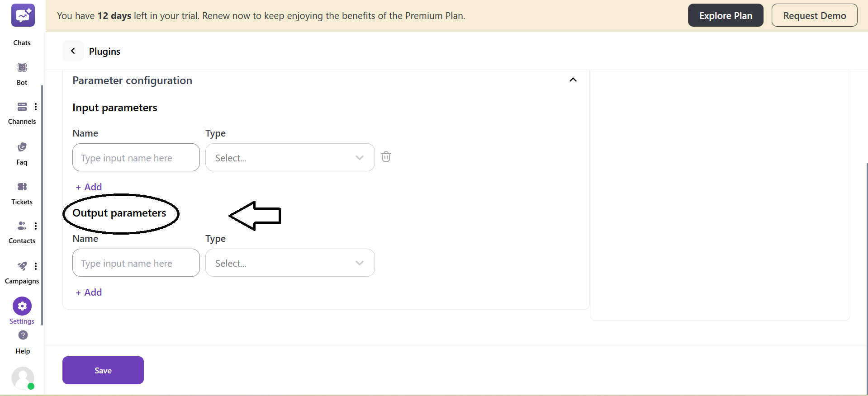Click the user profile avatar

pyautogui.click(x=23, y=378)
